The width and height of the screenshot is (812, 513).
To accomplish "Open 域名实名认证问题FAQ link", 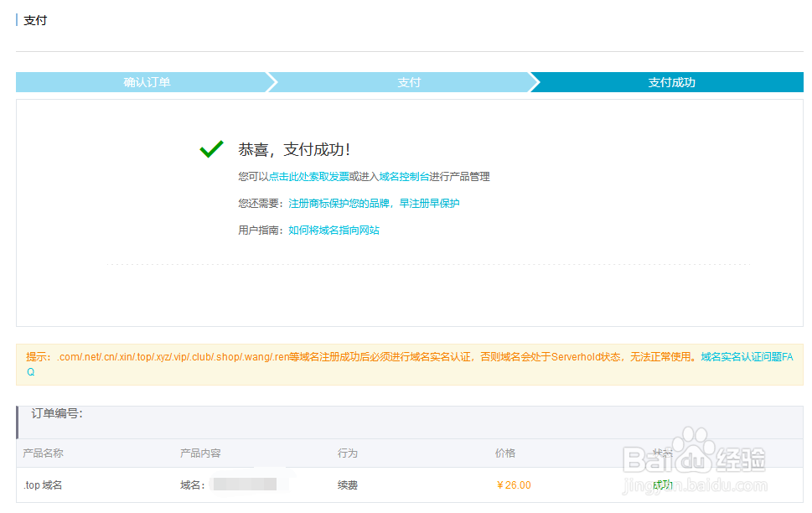I will pos(747,357).
